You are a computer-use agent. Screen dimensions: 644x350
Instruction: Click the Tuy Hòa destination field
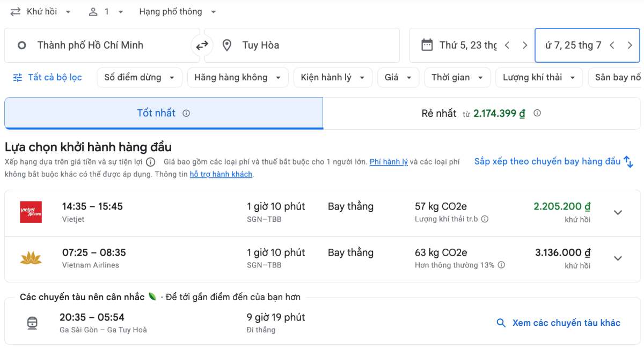(x=302, y=45)
